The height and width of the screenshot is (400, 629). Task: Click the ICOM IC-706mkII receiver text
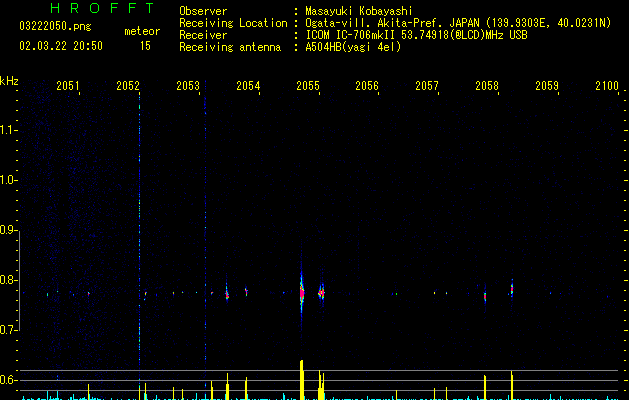coord(416,35)
